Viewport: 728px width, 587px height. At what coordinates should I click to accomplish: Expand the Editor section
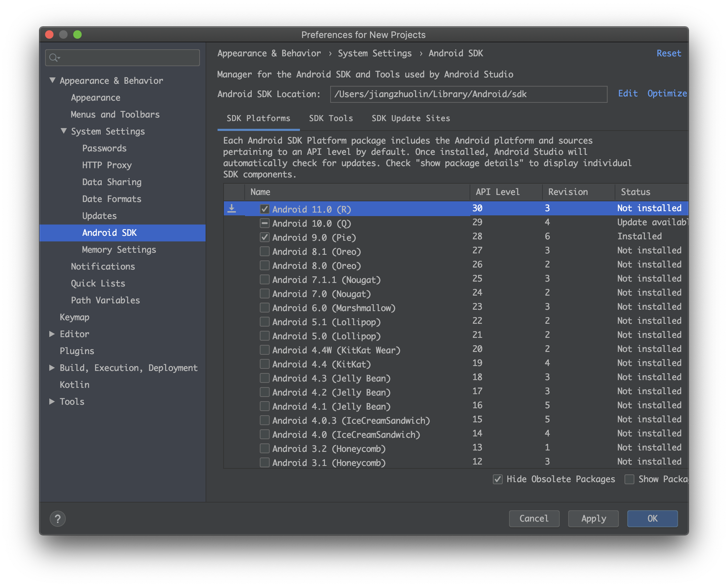52,334
